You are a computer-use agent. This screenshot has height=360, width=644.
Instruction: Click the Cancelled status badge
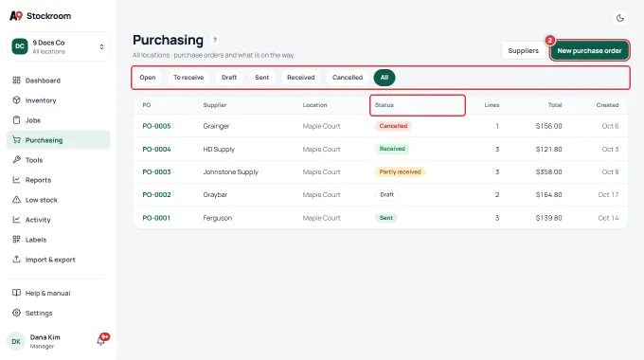393,126
